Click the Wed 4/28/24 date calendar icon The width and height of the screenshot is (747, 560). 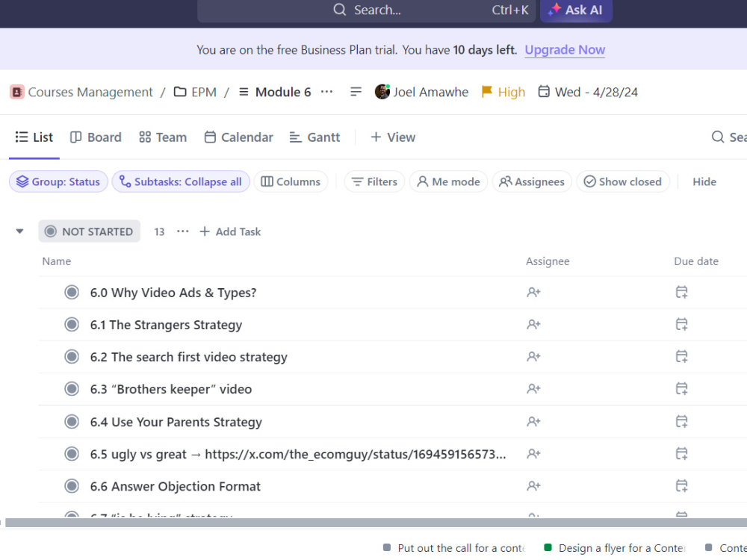(544, 91)
